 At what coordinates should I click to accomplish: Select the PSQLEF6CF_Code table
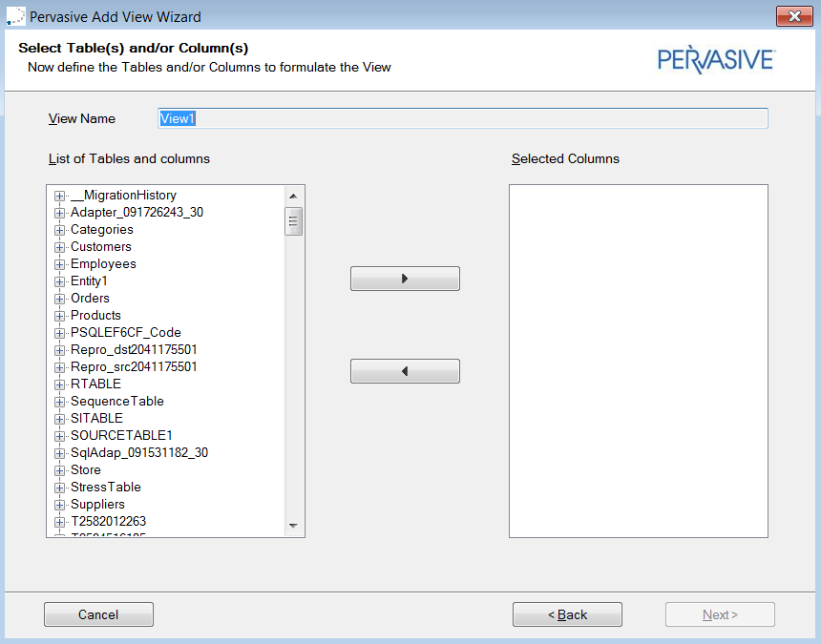[x=125, y=333]
